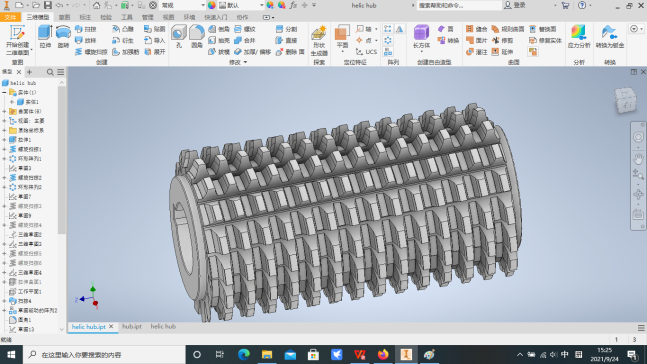
Task: Start a new 2D sketch (开始创建二维草图)
Action: 17,40
